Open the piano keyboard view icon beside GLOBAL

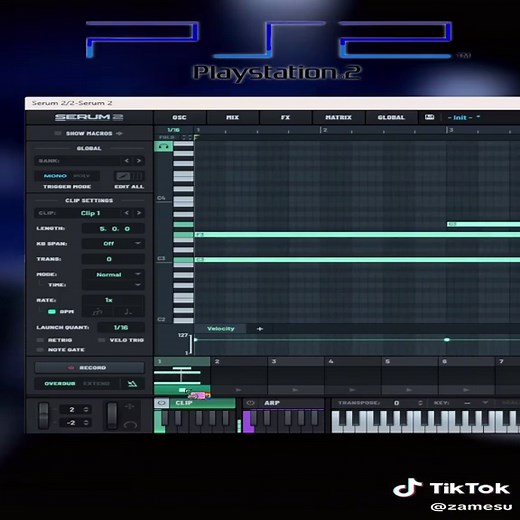429,117
